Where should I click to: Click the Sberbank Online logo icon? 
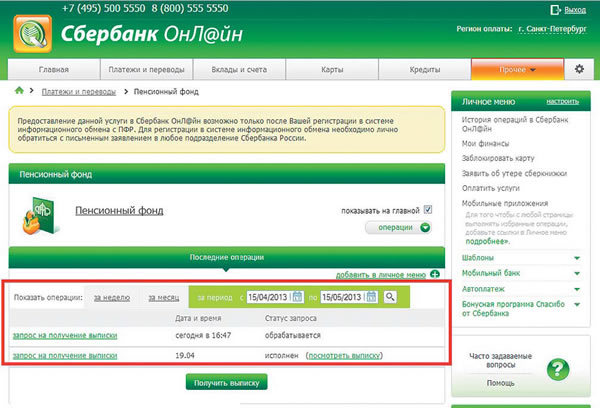(33, 34)
